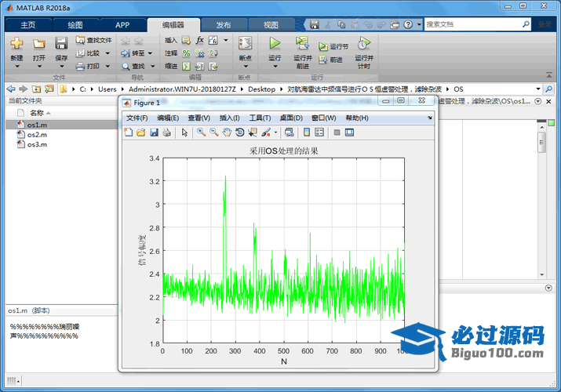
Task: Open the dropdown arrow under 打开
Action: [39, 67]
